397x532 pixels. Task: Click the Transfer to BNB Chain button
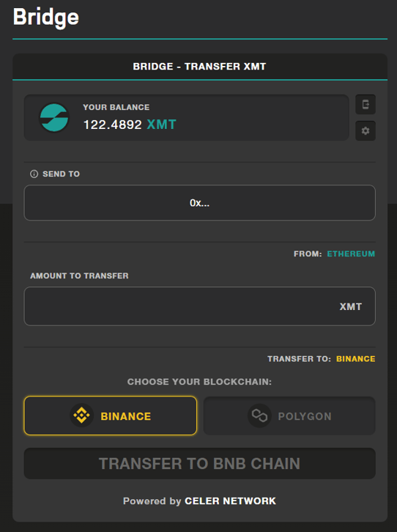click(x=200, y=464)
